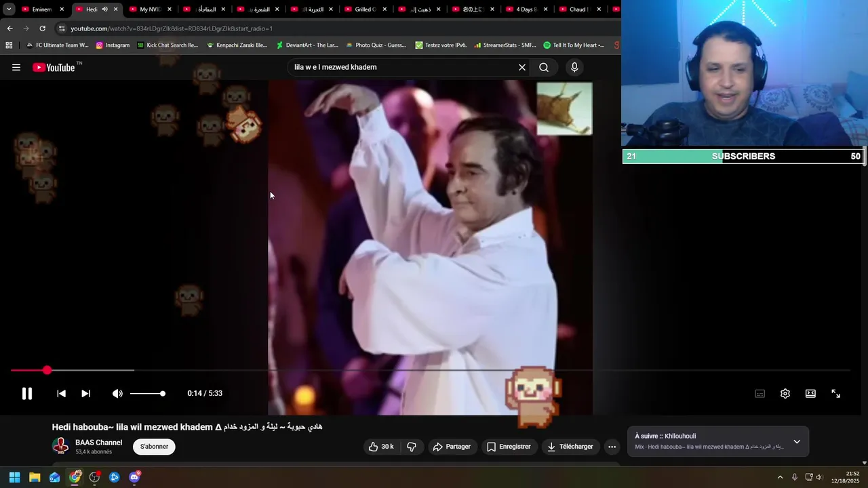Viewport: 868px width, 488px height.
Task: Open Tell It To My Heart bookmark
Action: pos(574,45)
